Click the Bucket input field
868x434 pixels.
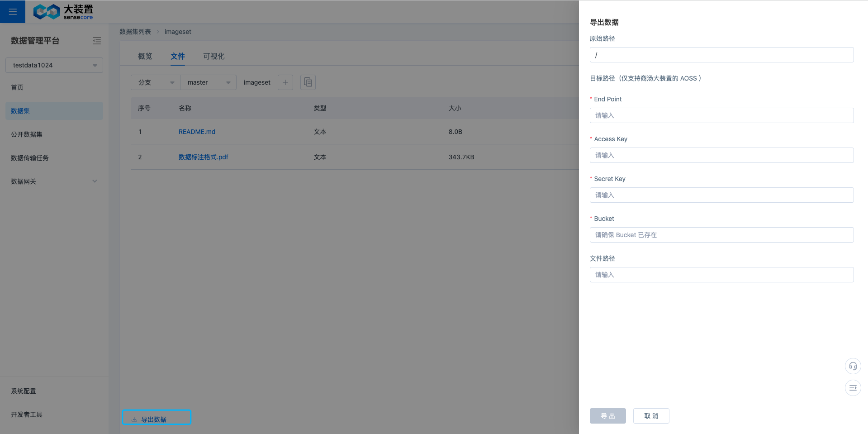coord(721,235)
